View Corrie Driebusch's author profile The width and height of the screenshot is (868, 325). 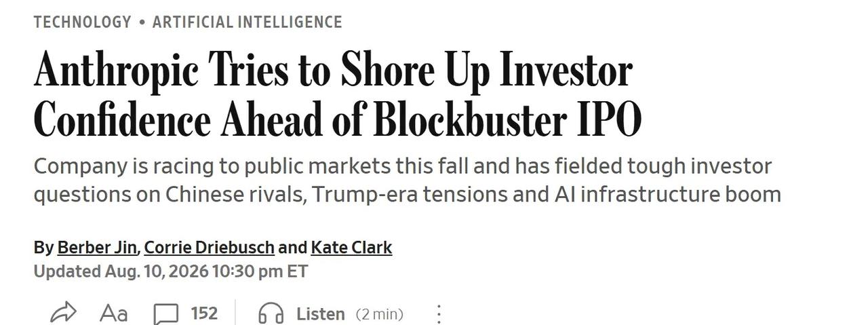click(210, 248)
